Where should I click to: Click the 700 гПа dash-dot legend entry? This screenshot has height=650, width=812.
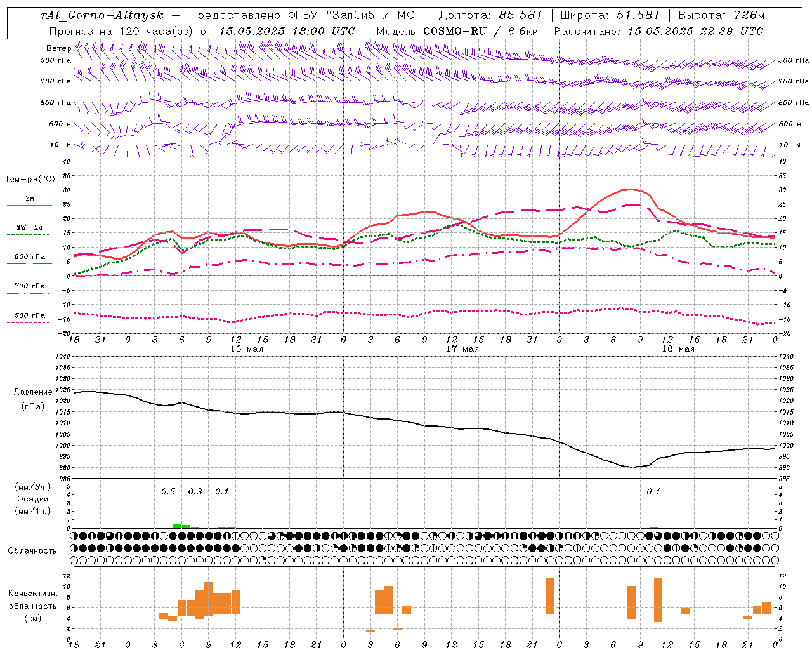pyautogui.click(x=29, y=286)
